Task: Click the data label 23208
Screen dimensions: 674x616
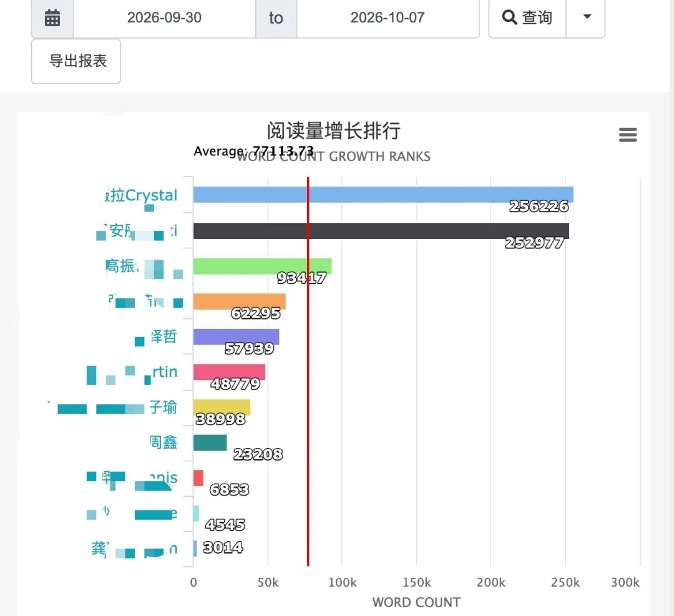Action: (258, 454)
